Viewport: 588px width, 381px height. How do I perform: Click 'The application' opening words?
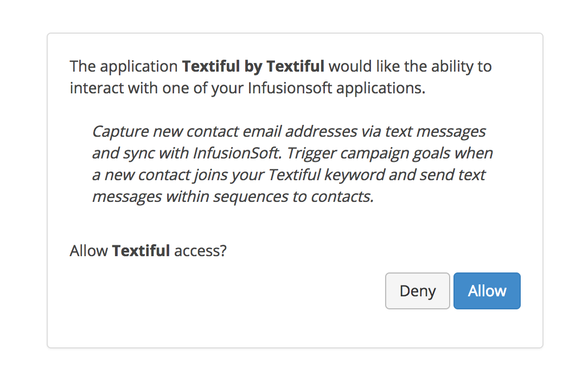click(124, 66)
